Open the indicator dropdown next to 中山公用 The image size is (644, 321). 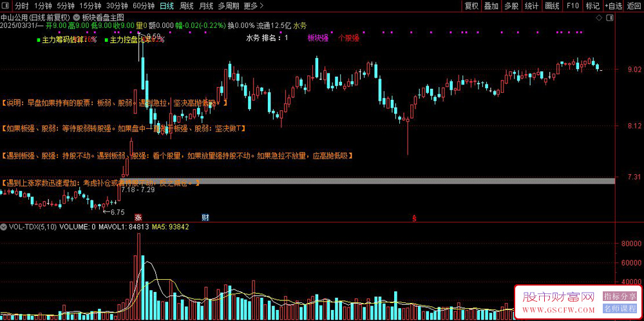77,17
